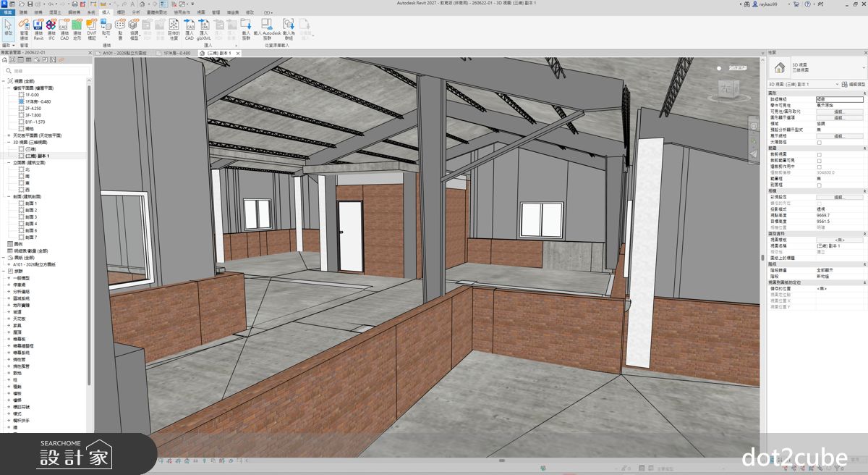Select the 修改 arrow tool
The image size is (868, 475).
click(x=9, y=28)
